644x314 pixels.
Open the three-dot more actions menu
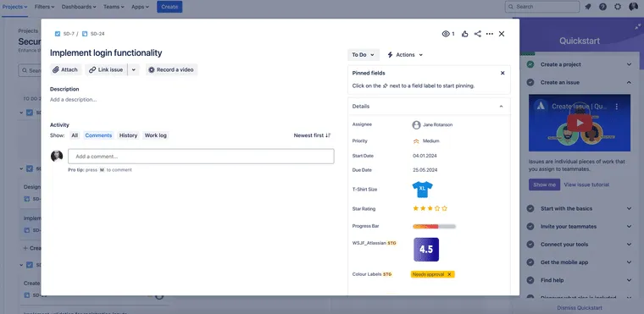[x=490, y=34]
